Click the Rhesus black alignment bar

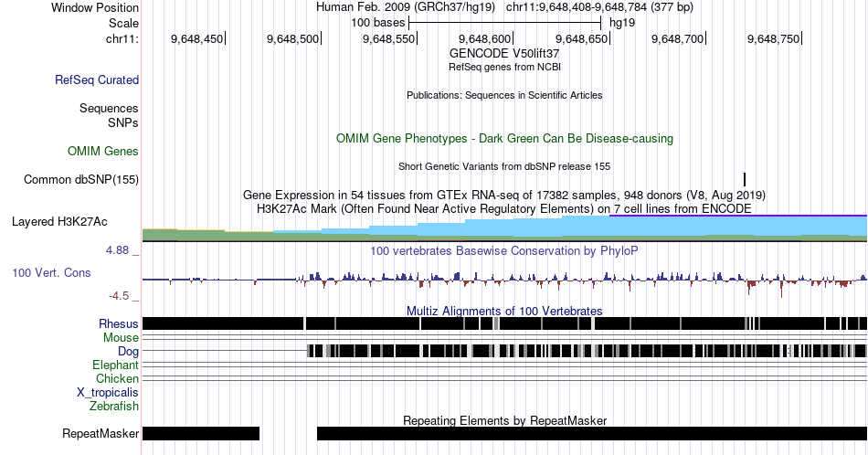[504, 323]
